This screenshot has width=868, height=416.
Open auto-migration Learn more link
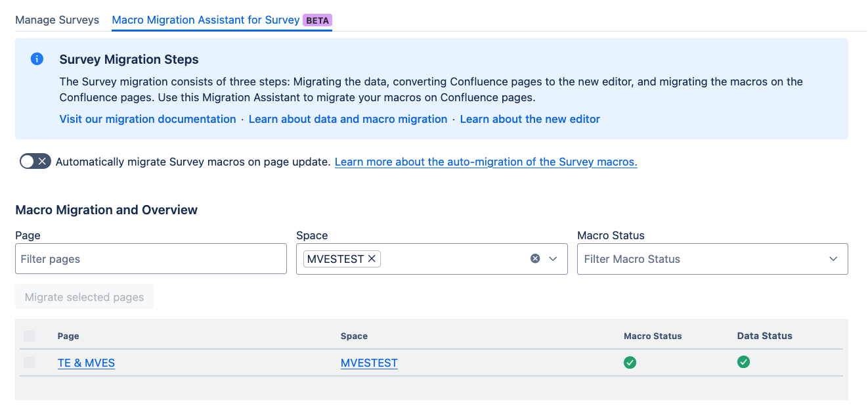(x=486, y=162)
